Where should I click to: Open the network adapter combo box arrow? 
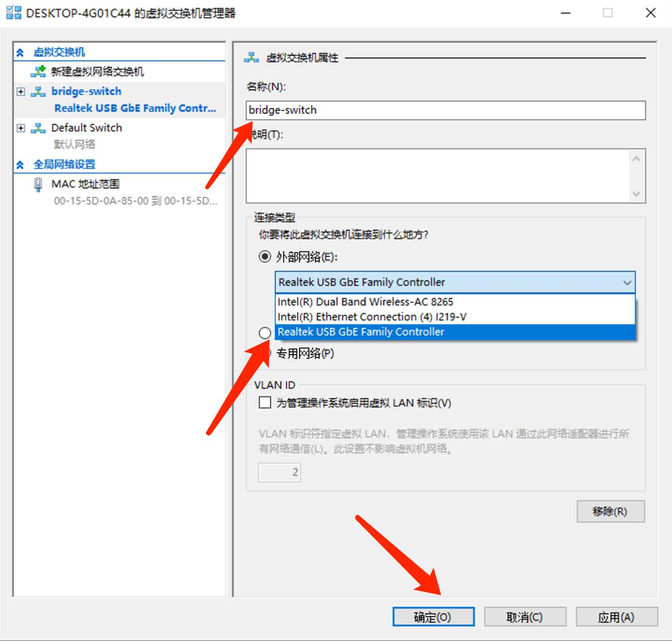(627, 283)
